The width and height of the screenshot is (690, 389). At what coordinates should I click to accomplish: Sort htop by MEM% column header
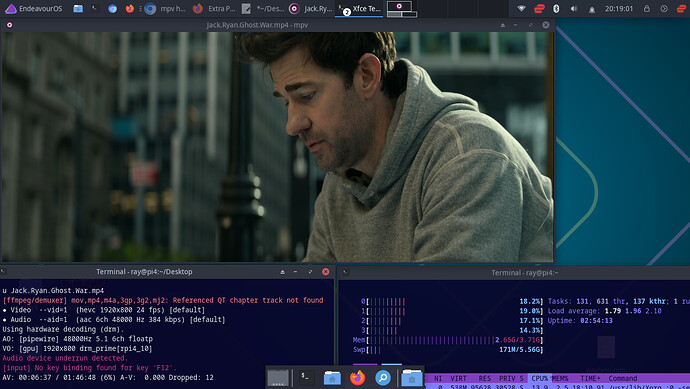tap(560, 378)
